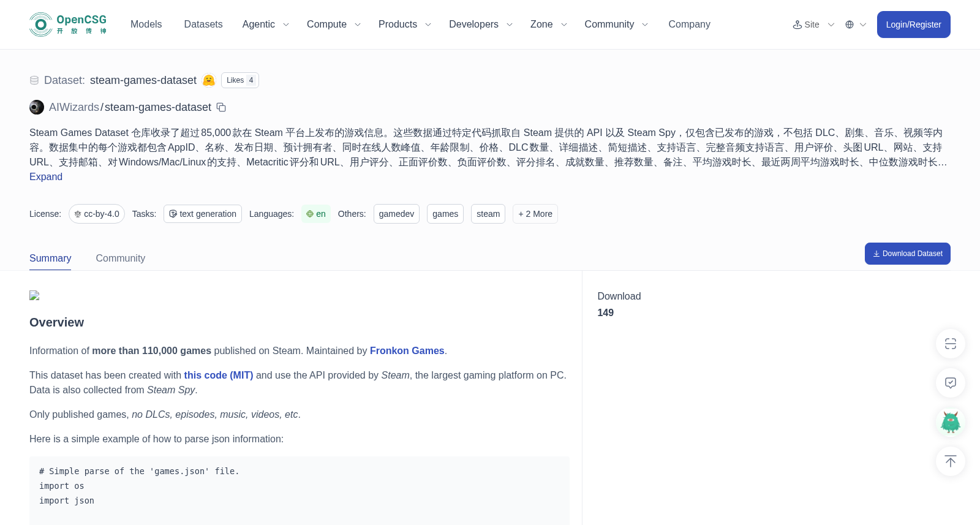Click the steam-games-dataset title text

(x=143, y=80)
